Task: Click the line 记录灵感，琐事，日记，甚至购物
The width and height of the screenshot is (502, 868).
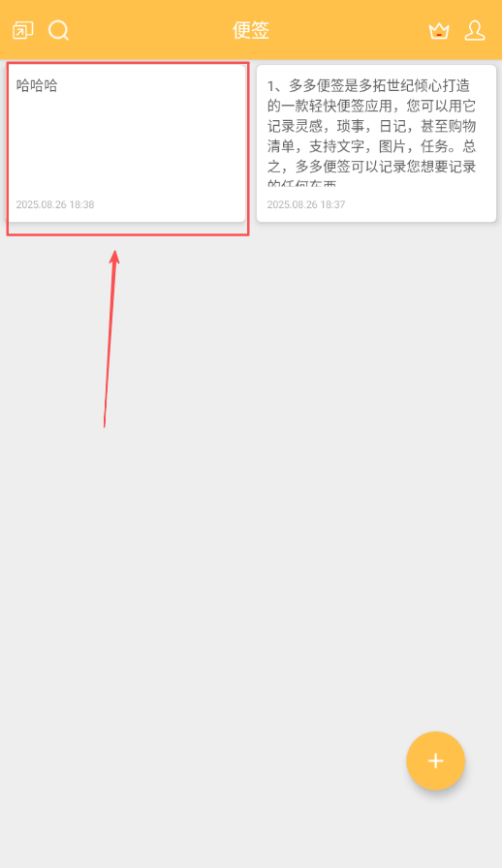Action: click(x=371, y=126)
